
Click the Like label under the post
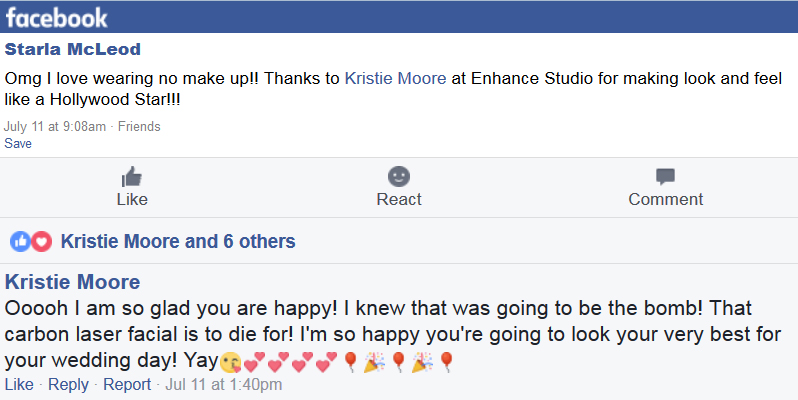click(132, 199)
